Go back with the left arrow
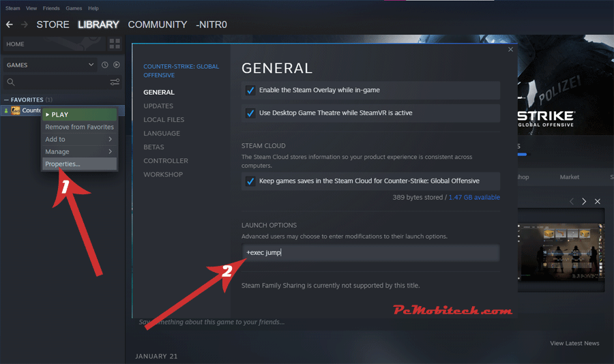The image size is (614, 364). pos(10,25)
